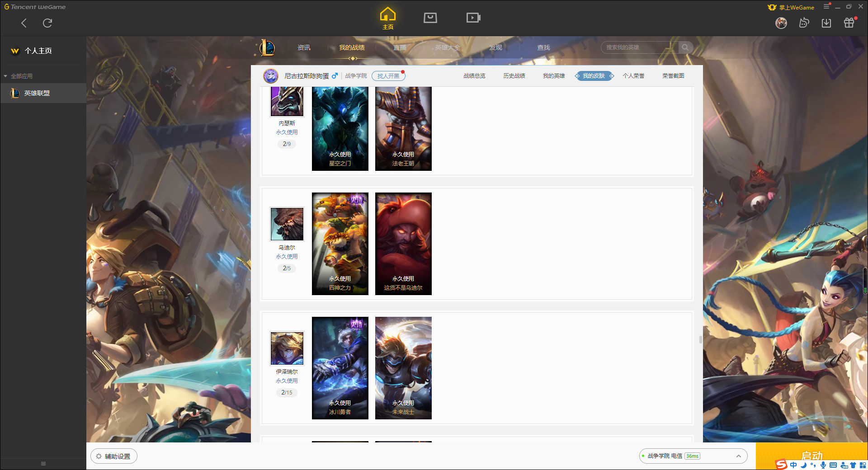Click the 战争学院 label beside the name

coord(356,76)
